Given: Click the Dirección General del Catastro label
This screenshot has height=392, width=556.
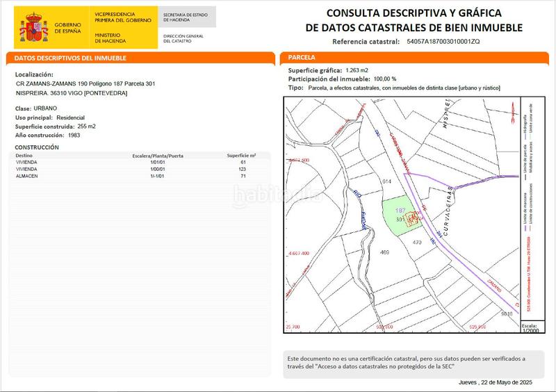Looking at the screenshot, I should click(183, 38).
